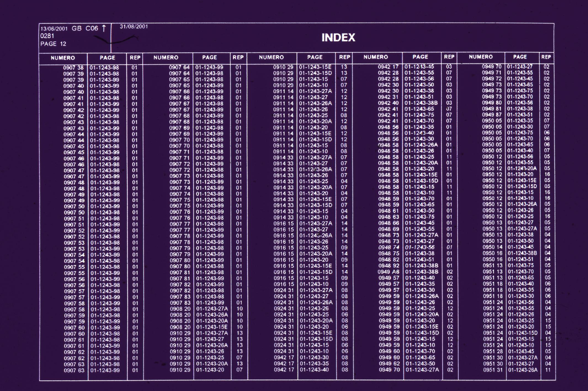
Task: Click numero 0907 38 in first row
Action: point(73,68)
